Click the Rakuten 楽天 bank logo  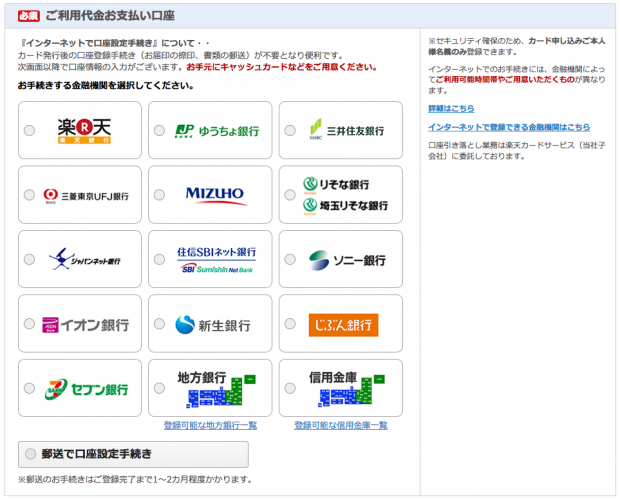point(84,131)
